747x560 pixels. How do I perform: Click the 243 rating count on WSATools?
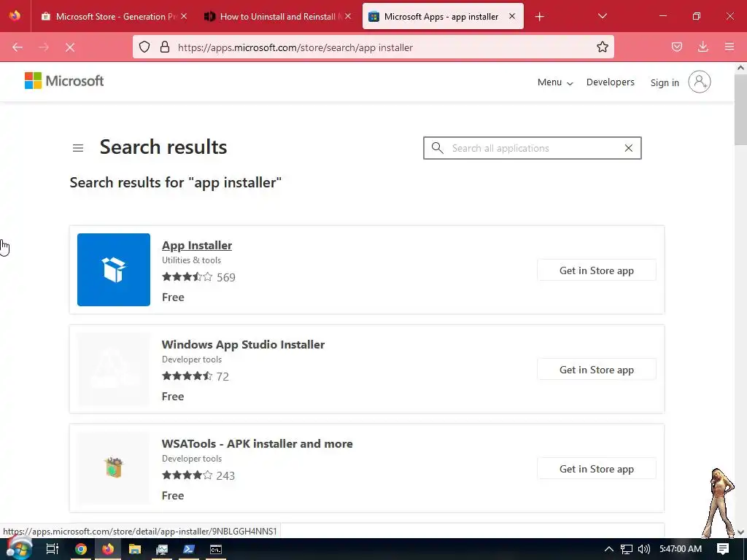225,475
